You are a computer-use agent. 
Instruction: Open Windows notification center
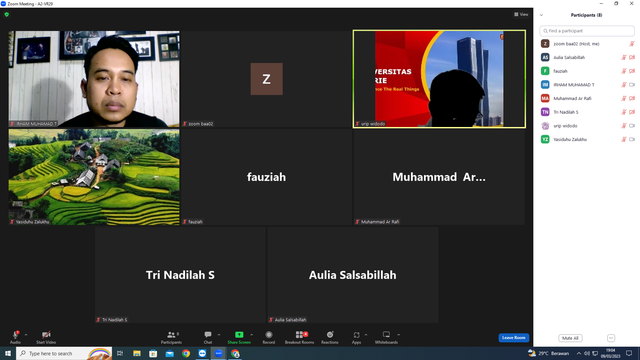[x=629, y=353]
